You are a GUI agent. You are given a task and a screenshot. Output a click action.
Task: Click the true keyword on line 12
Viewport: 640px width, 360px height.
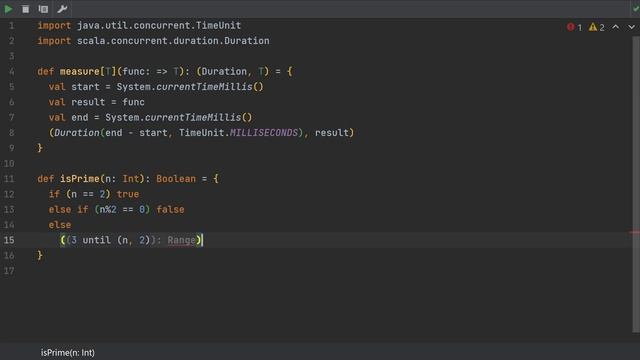(128, 194)
